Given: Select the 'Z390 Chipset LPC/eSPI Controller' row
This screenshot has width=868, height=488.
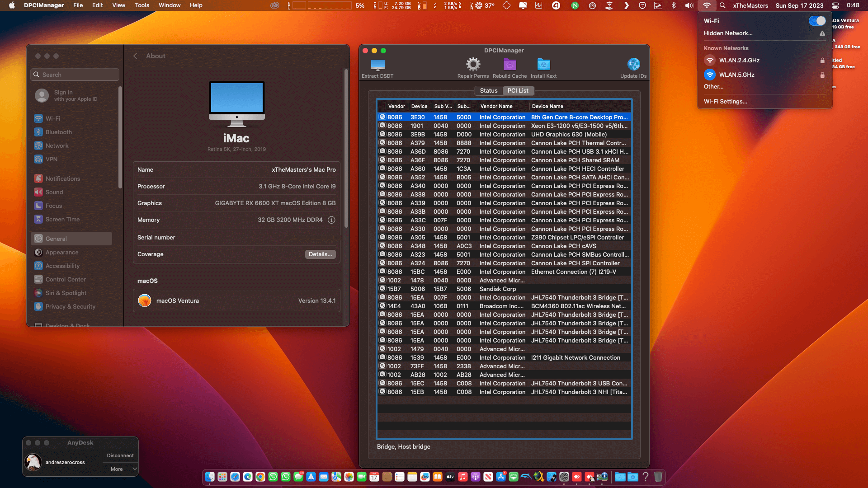Looking at the screenshot, I should 504,237.
